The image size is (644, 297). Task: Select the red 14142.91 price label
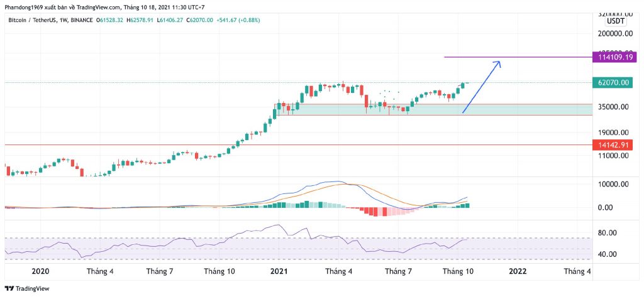(x=614, y=145)
